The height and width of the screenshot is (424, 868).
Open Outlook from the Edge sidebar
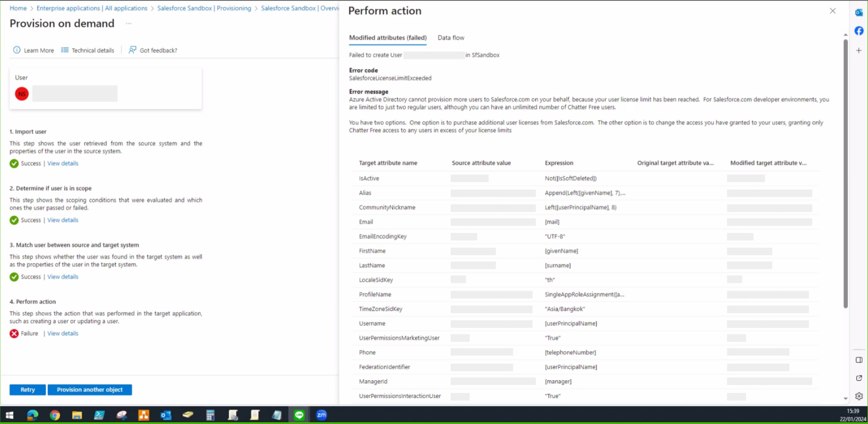click(x=859, y=12)
